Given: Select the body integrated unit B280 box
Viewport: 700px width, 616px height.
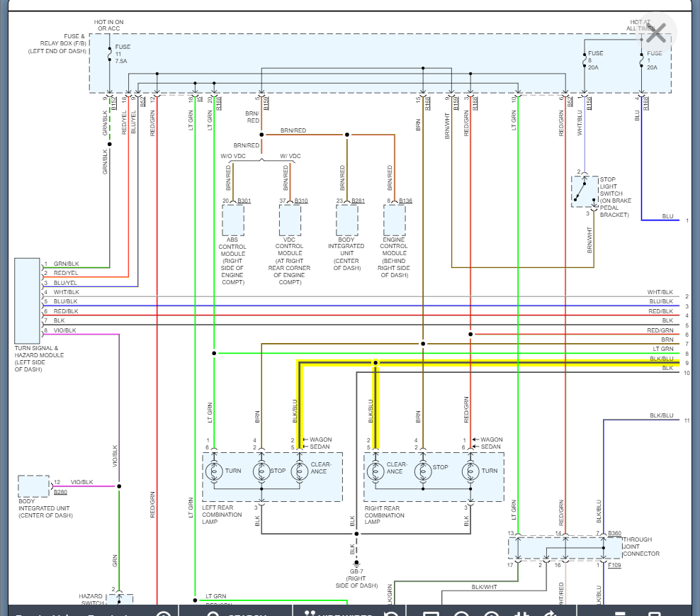Looking at the screenshot, I should point(33,486).
